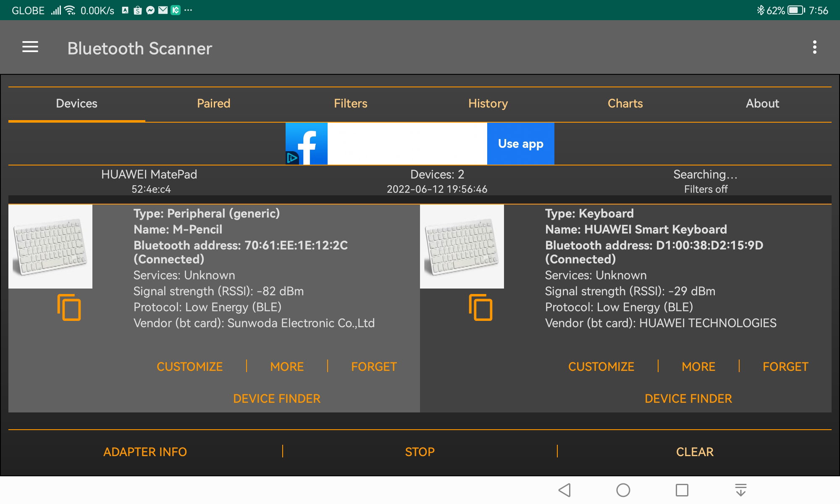Tap the Bluetooth status bar icon

761,10
